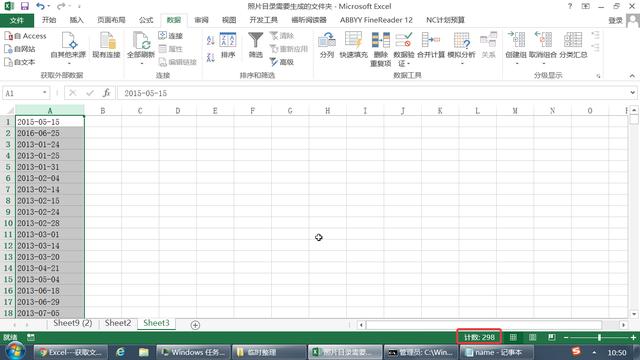640x360 pixels.
Task: Sort descending Z to A
Action: 211,58
